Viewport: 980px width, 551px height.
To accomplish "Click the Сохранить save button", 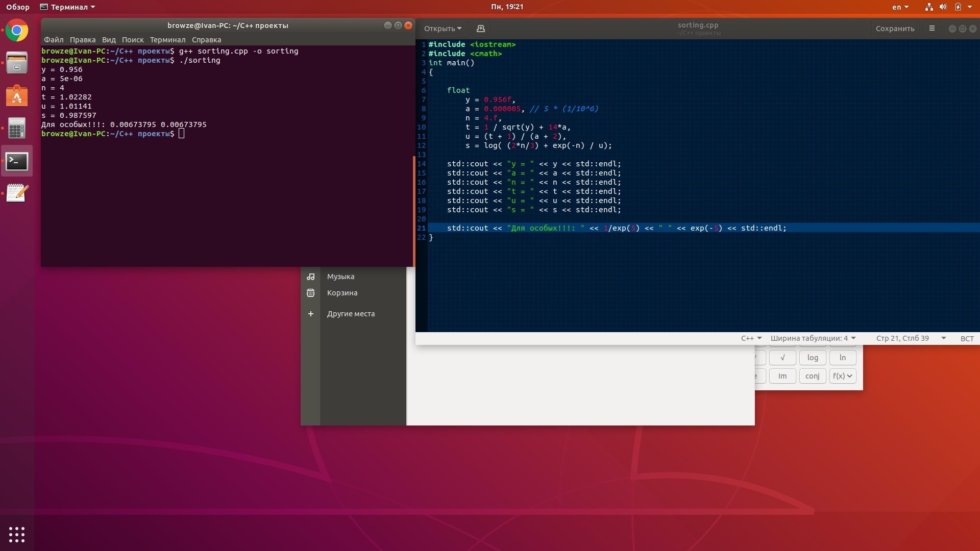I will coord(895,29).
